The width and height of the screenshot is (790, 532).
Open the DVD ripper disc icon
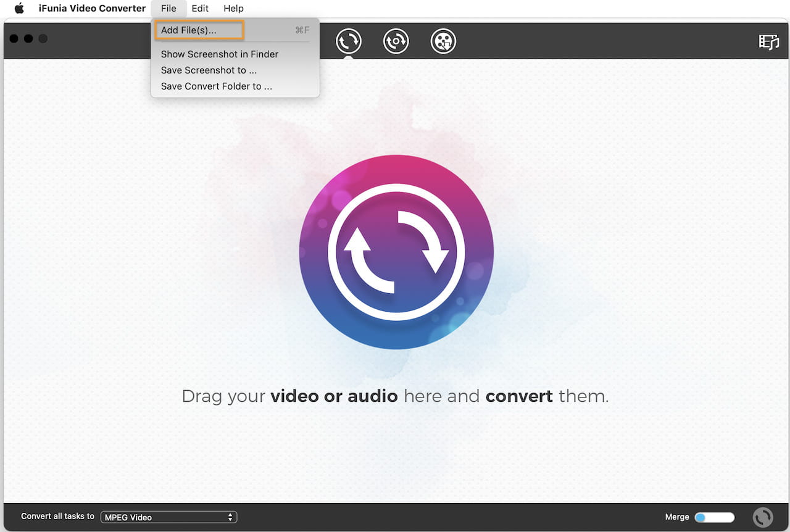tap(396, 41)
